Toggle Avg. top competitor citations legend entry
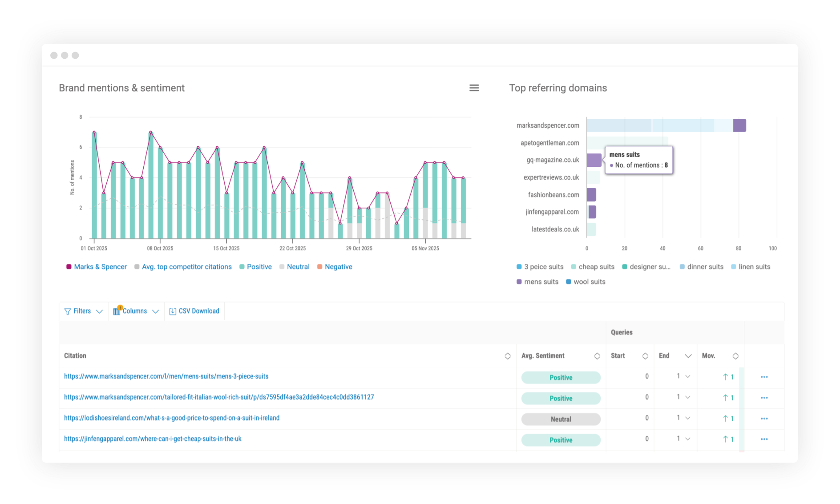840x504 pixels. point(183,267)
